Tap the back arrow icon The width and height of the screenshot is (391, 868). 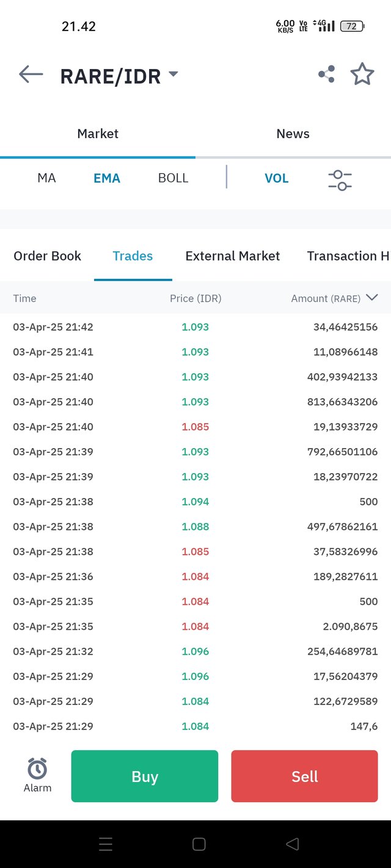click(x=31, y=74)
